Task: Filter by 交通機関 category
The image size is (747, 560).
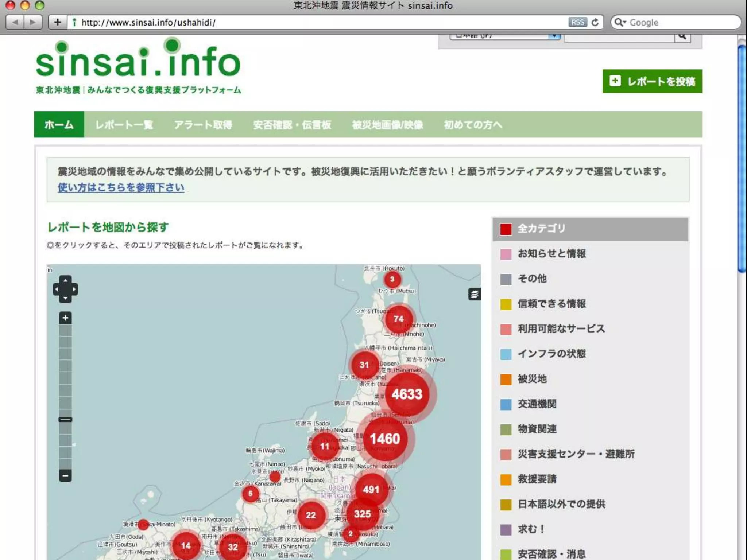Action: [x=537, y=404]
